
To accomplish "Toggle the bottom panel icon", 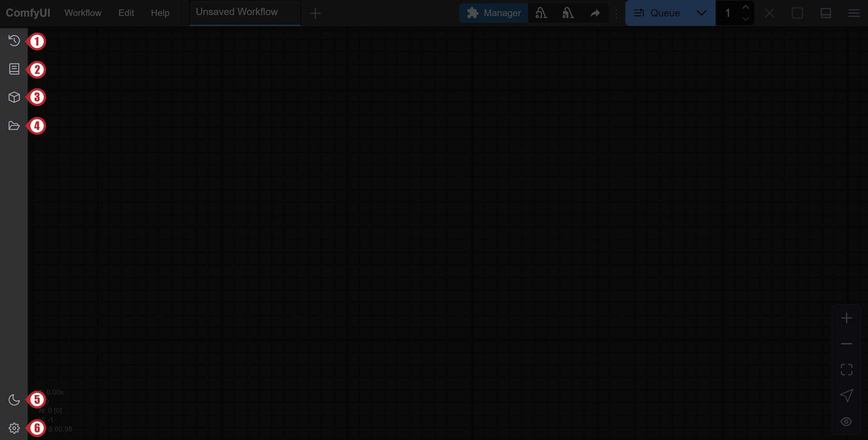I will (x=826, y=13).
